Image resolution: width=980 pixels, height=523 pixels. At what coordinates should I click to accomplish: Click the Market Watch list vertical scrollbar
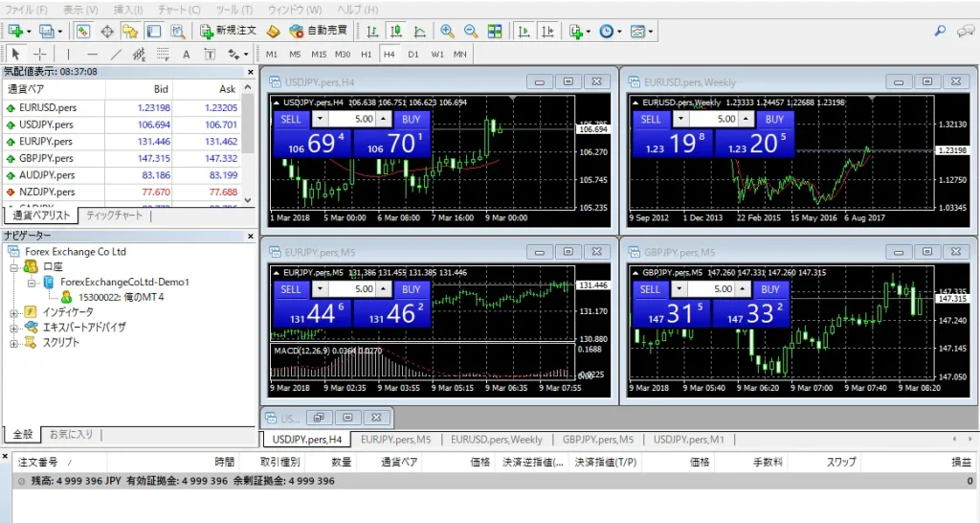[249, 144]
